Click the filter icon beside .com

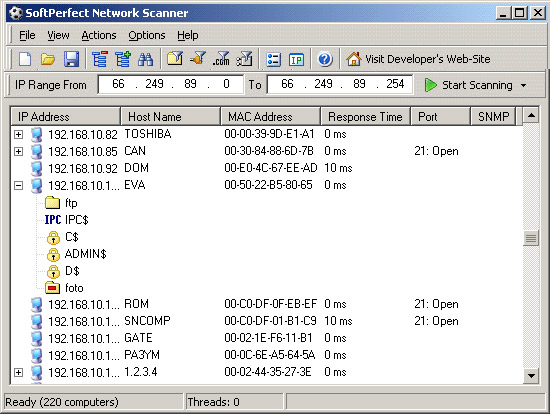[244, 59]
